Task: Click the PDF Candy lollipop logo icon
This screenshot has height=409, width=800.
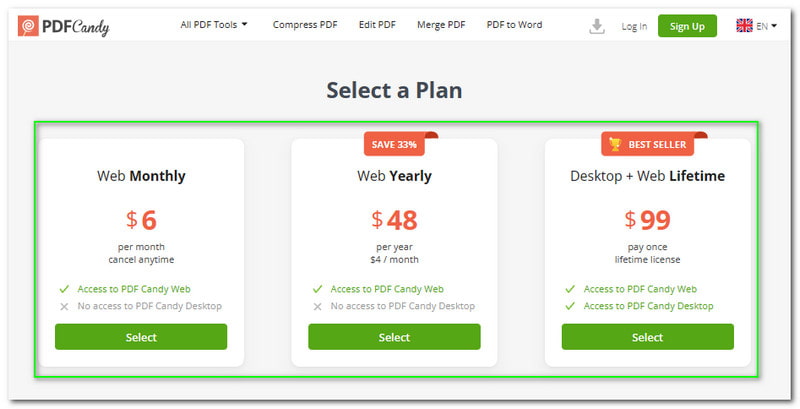Action: (28, 25)
